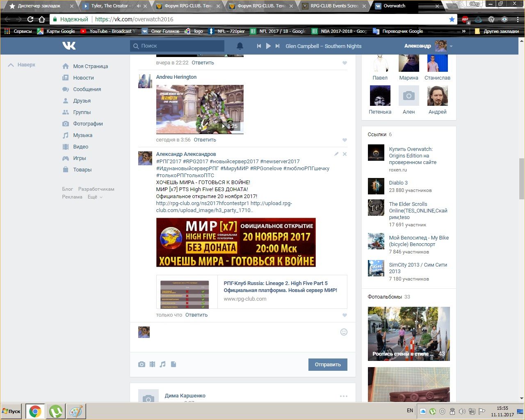Click Ответить under Andreu Herington's comment
Image resolution: width=525 pixels, height=420 pixels.
205,140
